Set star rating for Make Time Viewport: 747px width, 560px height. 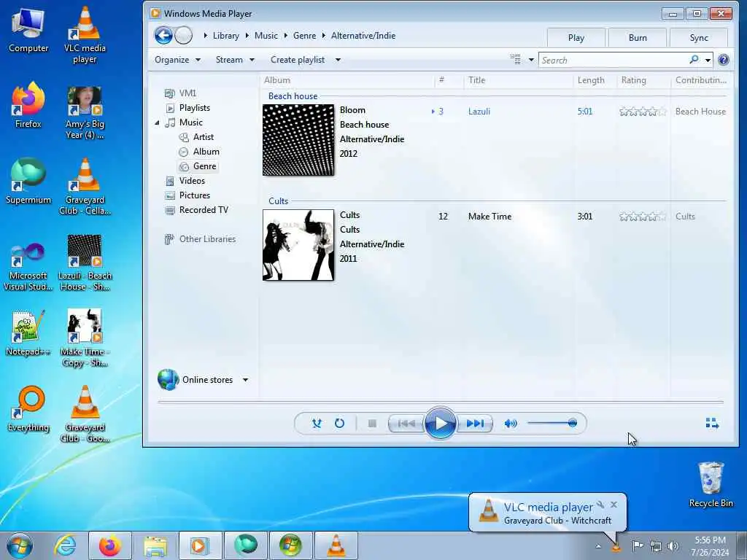tap(642, 216)
